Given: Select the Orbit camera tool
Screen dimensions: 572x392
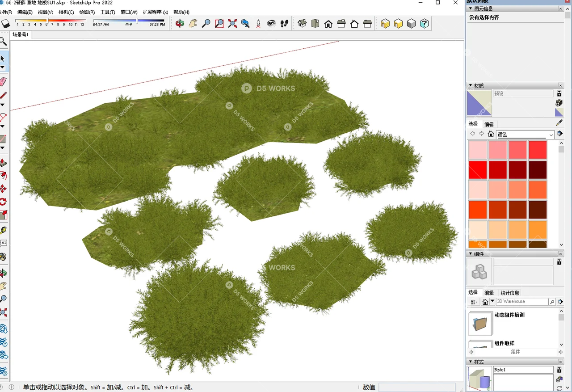Looking at the screenshot, I should click(180, 23).
